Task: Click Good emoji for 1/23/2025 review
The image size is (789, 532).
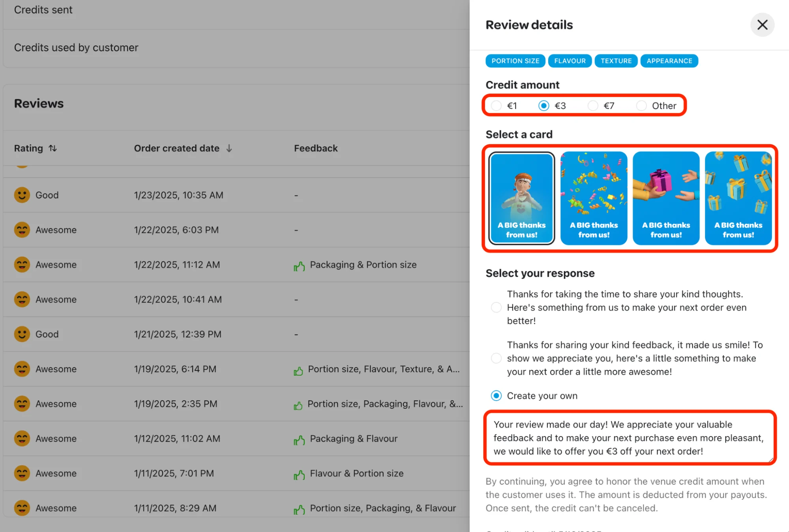Action: 22,195
